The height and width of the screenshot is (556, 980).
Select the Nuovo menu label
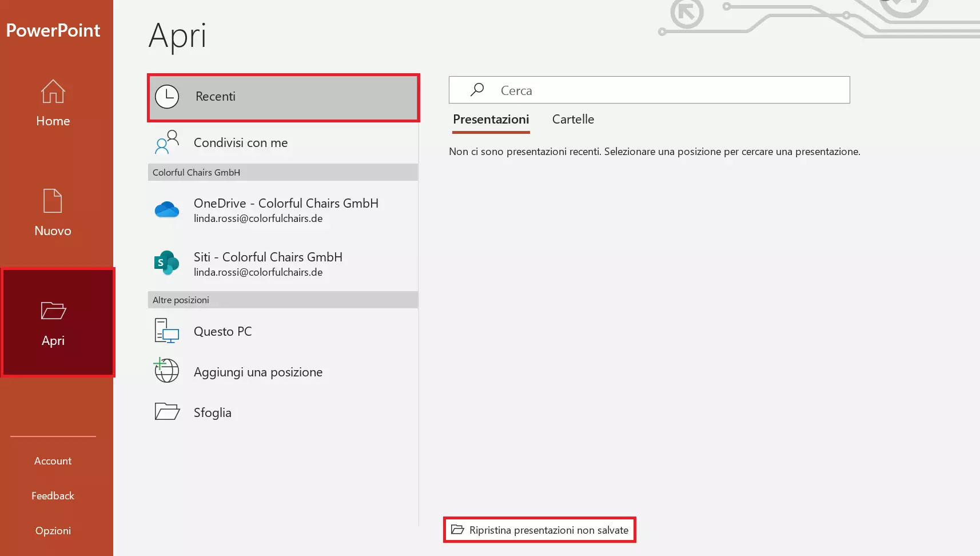(53, 231)
